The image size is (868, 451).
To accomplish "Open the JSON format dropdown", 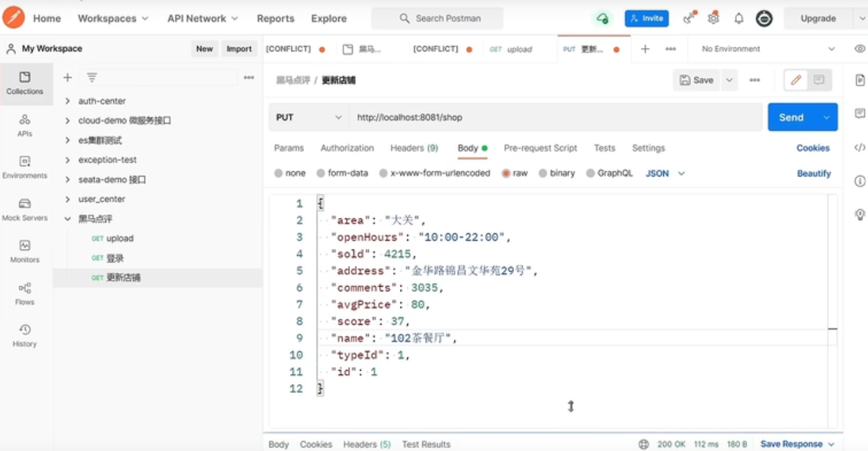I will (x=665, y=173).
